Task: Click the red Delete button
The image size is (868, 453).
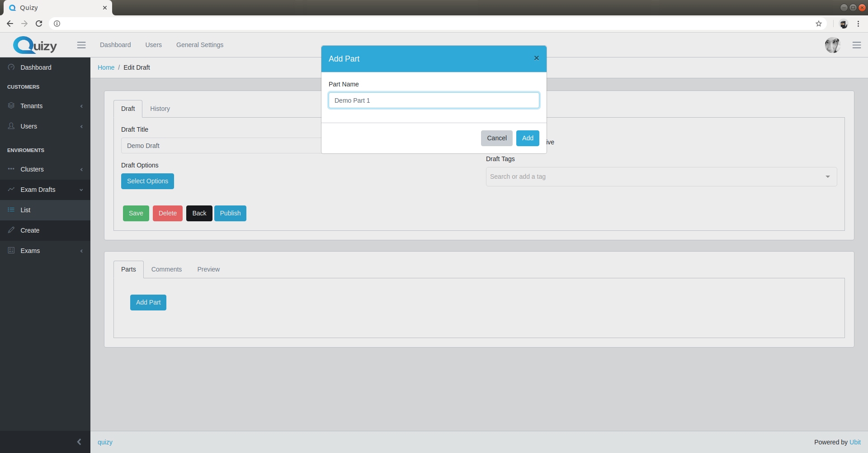Action: (x=167, y=213)
